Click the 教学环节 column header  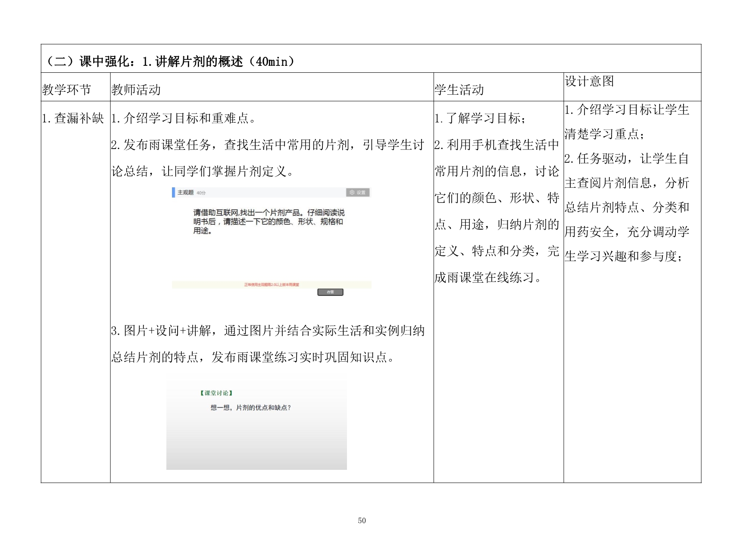click(67, 90)
